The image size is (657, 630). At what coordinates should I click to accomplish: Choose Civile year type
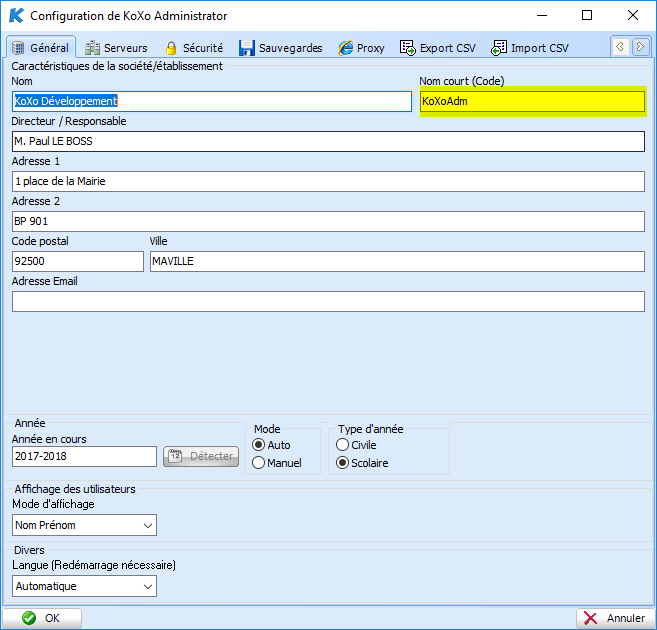(342, 445)
